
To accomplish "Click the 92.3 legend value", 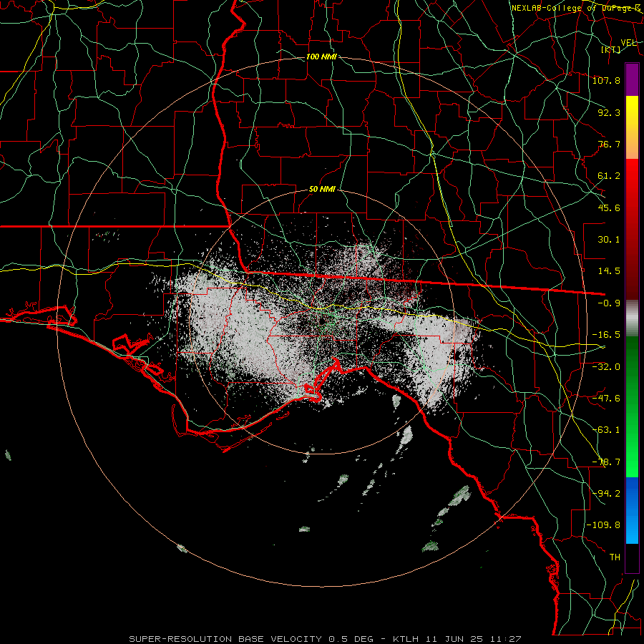I will coord(609,112).
